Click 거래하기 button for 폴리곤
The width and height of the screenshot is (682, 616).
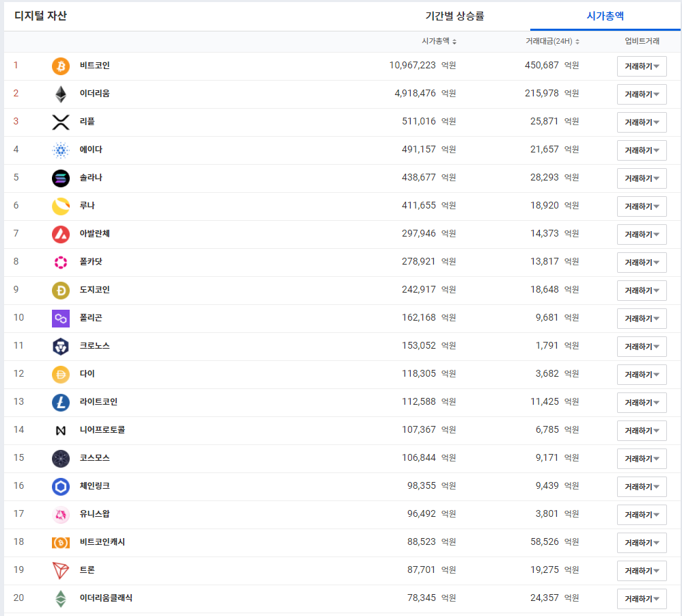point(642,319)
